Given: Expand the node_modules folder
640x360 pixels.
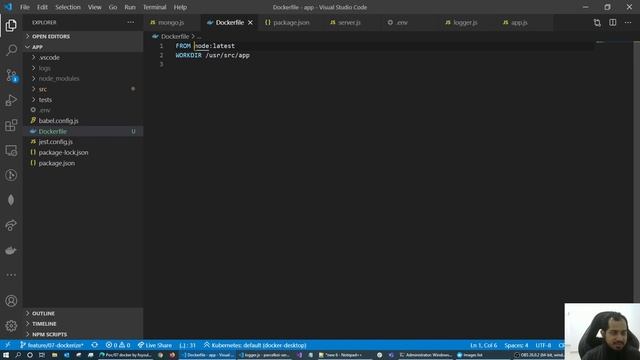Looking at the screenshot, I should (x=83, y=78).
